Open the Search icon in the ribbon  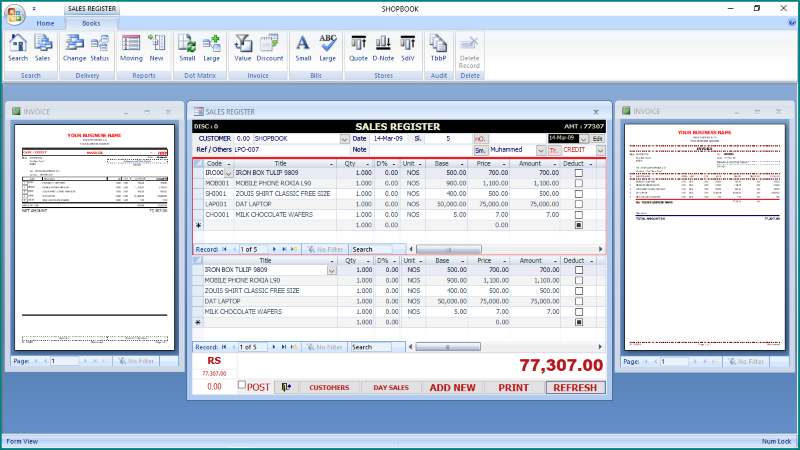pos(18,48)
